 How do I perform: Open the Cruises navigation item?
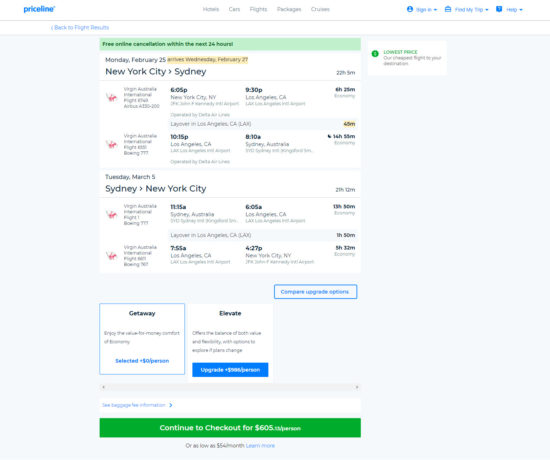320,9
